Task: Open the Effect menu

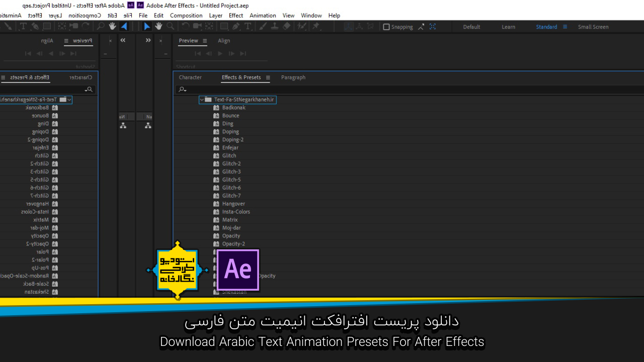Action: 236,16
